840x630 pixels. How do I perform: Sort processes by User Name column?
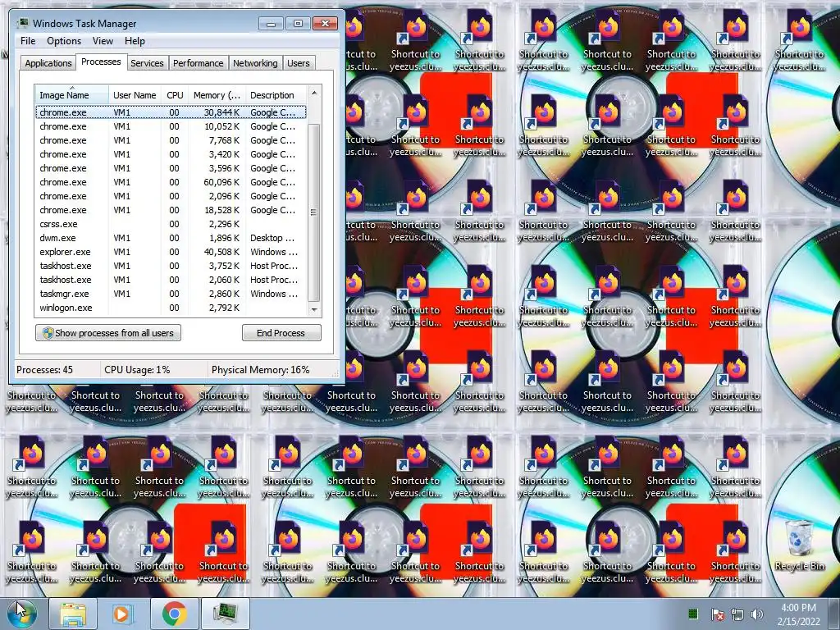pyautogui.click(x=135, y=95)
